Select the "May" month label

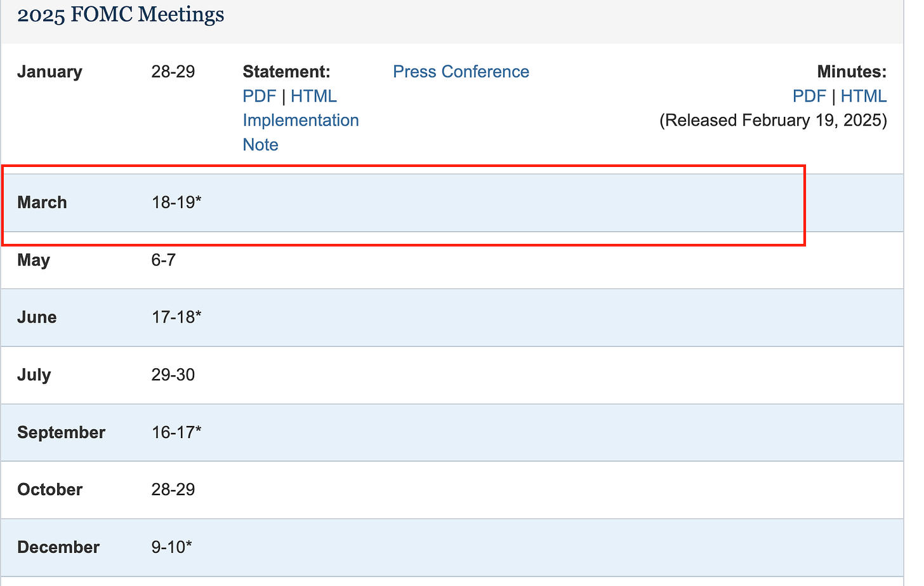(34, 260)
